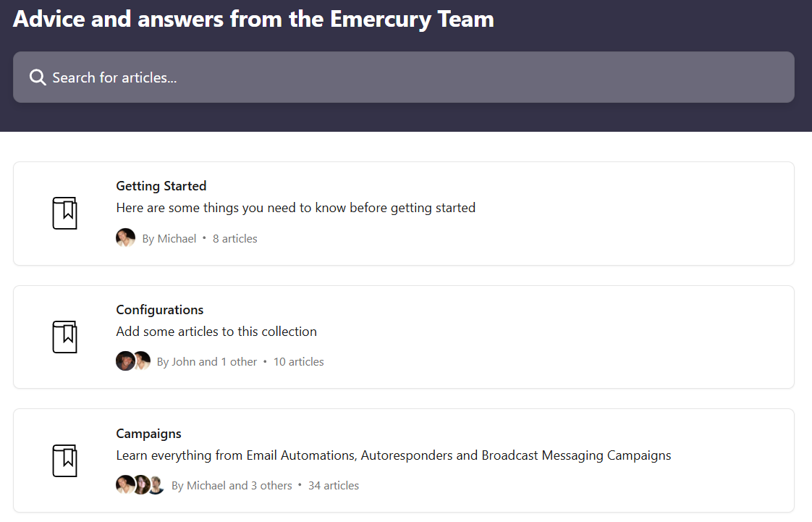The image size is (812, 522).
Task: Click 'By John and 1 other' text
Action: (207, 362)
